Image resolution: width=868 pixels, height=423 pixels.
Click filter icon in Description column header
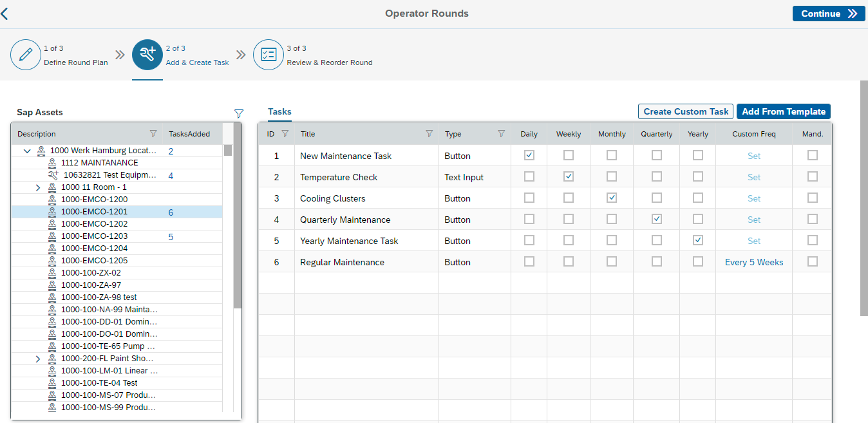click(x=153, y=134)
